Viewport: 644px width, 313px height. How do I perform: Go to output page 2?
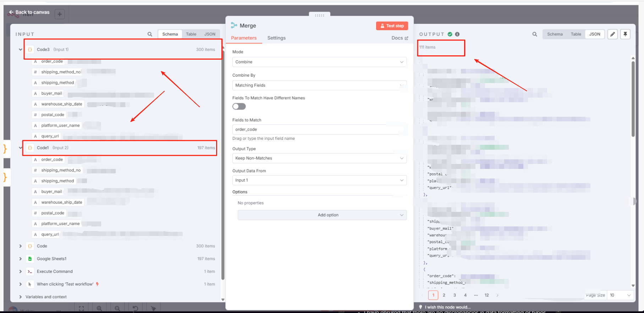pyautogui.click(x=444, y=295)
